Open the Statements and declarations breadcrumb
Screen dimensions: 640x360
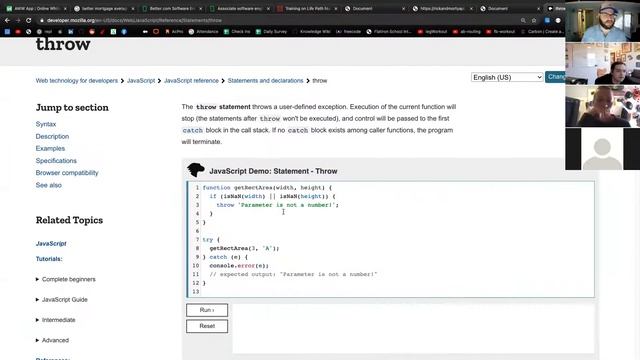265,81
